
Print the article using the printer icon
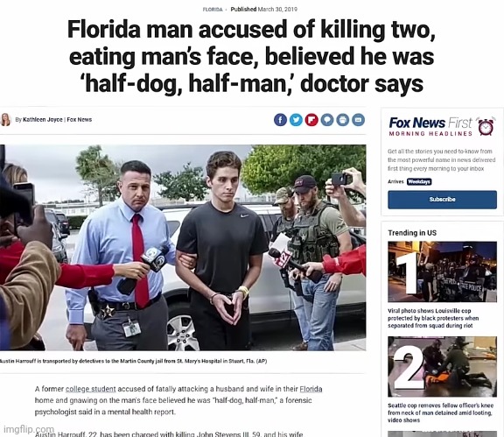tap(343, 120)
